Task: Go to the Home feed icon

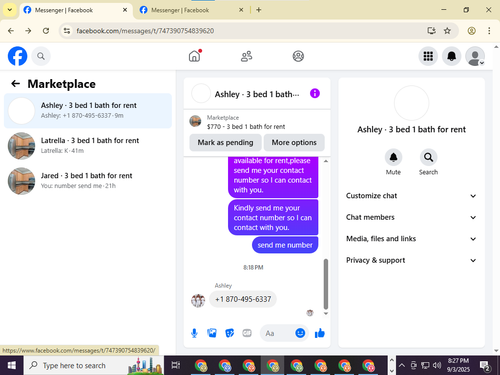Action: [195, 56]
